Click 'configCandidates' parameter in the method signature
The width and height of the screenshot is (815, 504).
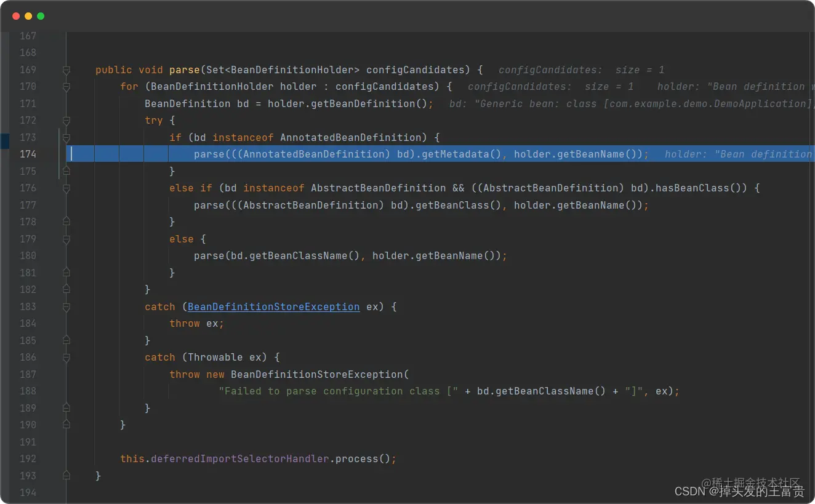[416, 70]
